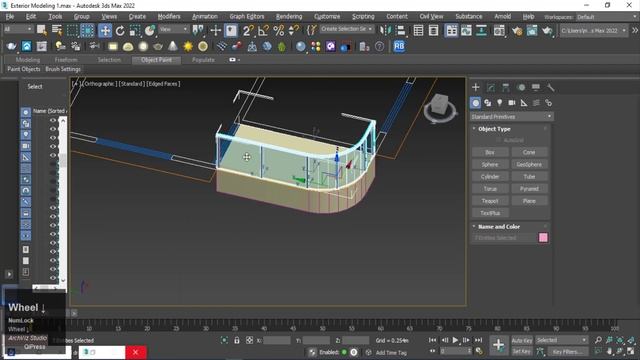Create a Box primitive
This screenshot has width=640, height=360.
tap(490, 152)
